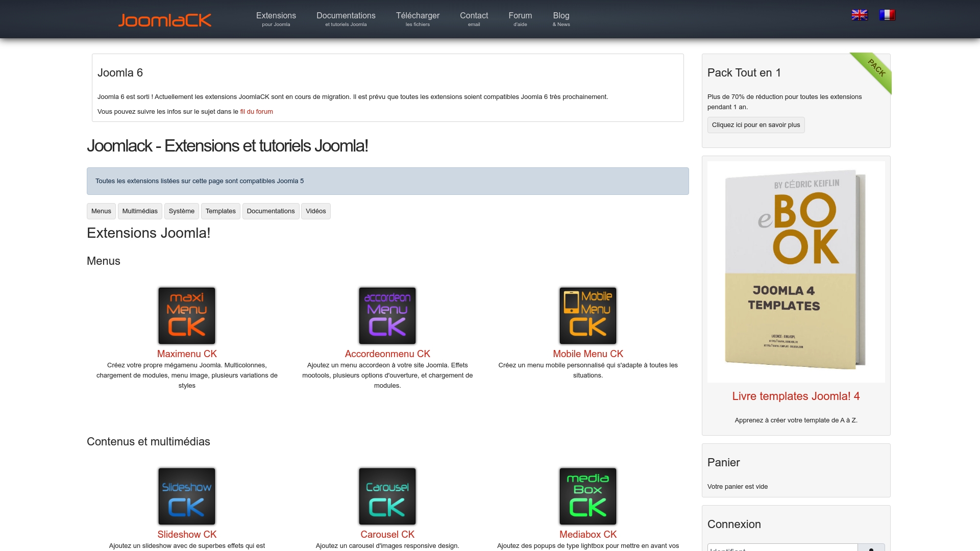
Task: Click the Carousel CK icon
Action: [x=387, y=495]
